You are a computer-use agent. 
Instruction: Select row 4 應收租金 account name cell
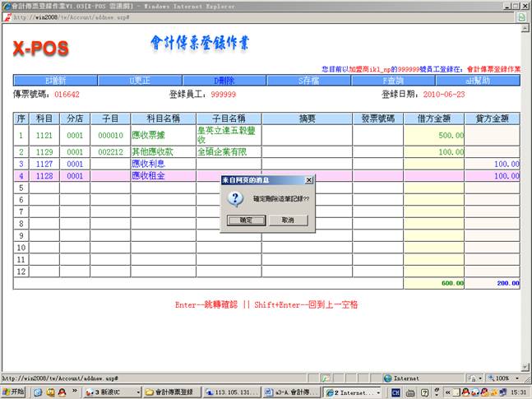point(162,175)
